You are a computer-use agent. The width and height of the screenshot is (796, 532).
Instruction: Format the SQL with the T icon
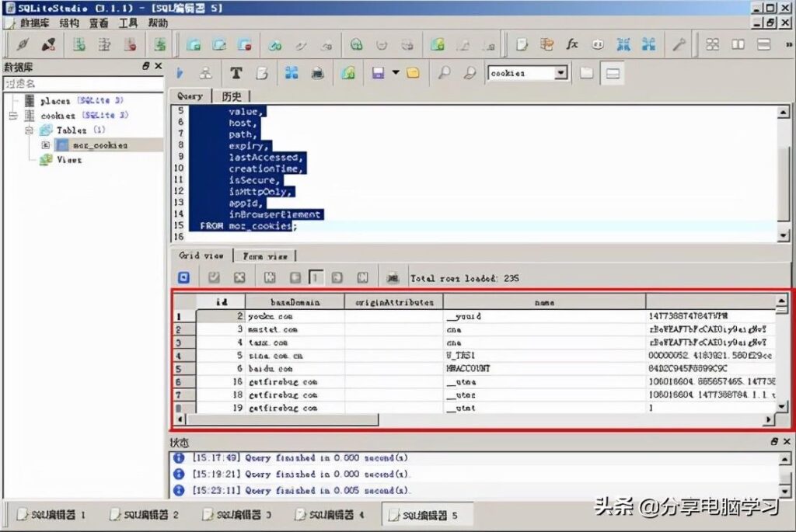[x=236, y=73]
